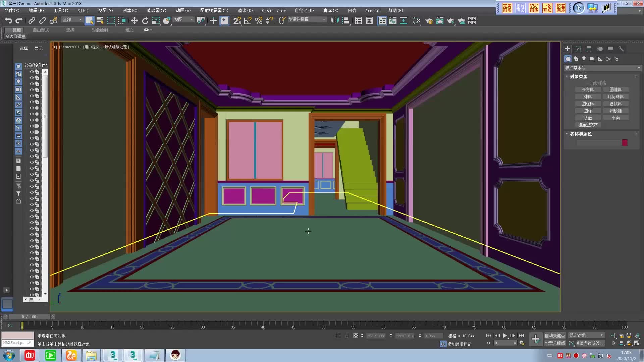
Task: Toggle the Angle Snap icon
Action: pyautogui.click(x=248, y=21)
